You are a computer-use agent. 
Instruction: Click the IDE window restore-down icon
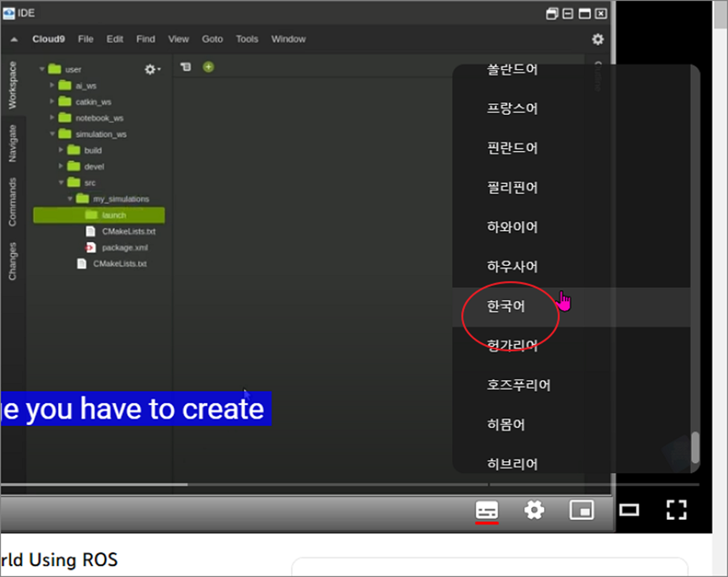pos(552,13)
